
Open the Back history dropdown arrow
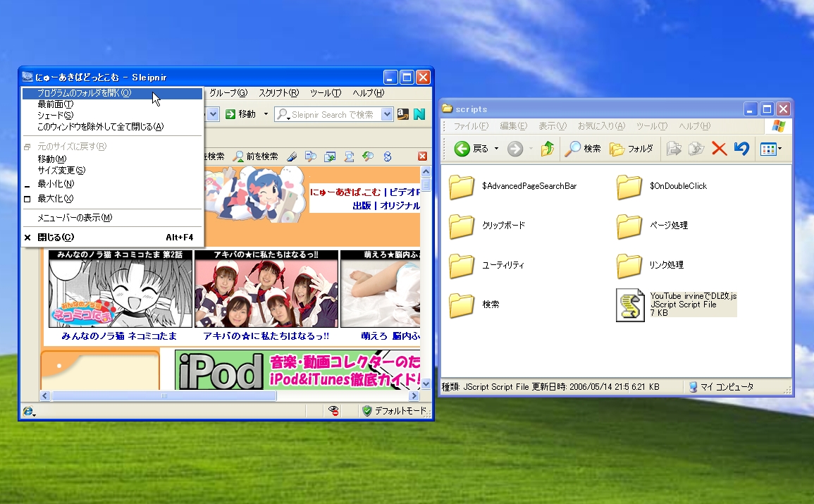coord(496,149)
